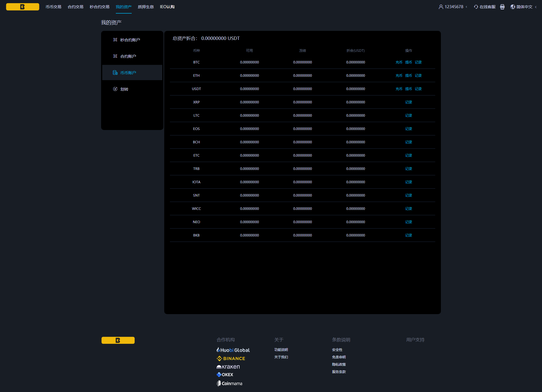Click the BTC currency cell
This screenshot has width=542, height=392.
point(197,62)
